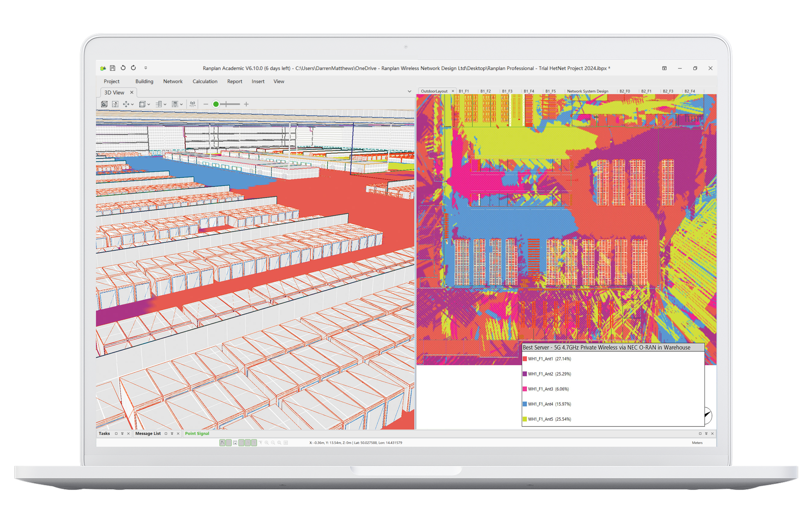
Task: Expand the heatmap display dropdown arrow
Action: pyautogui.click(x=181, y=105)
